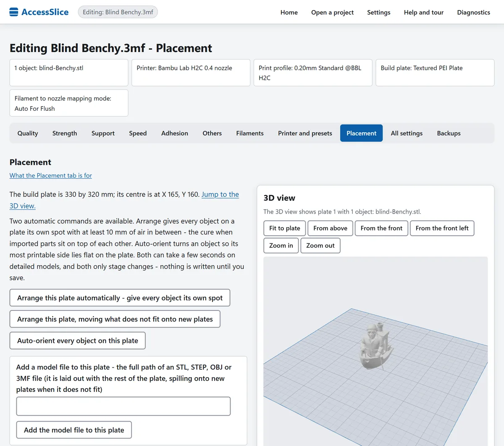Click Add the model file to this plate
This screenshot has height=446, width=504.
tap(74, 430)
